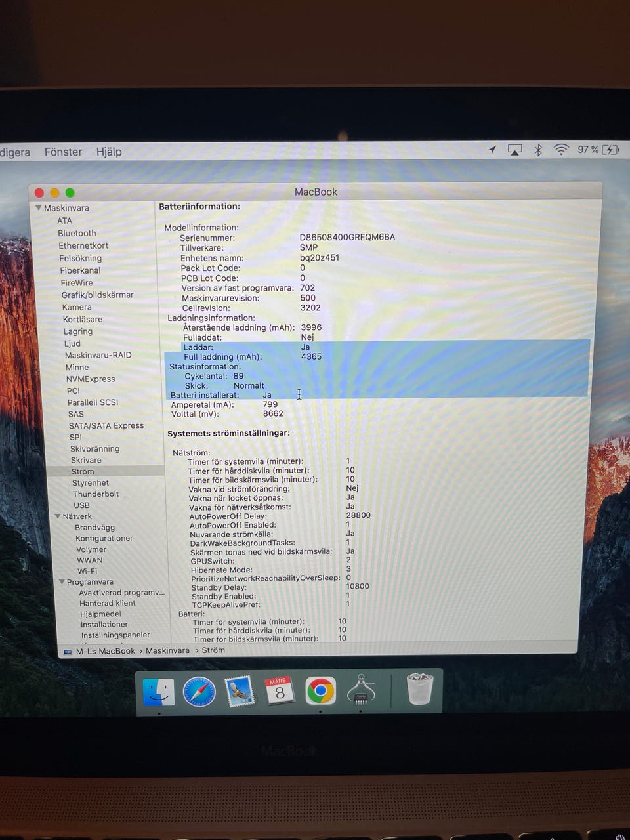Open the Trash in the dock

[419, 689]
